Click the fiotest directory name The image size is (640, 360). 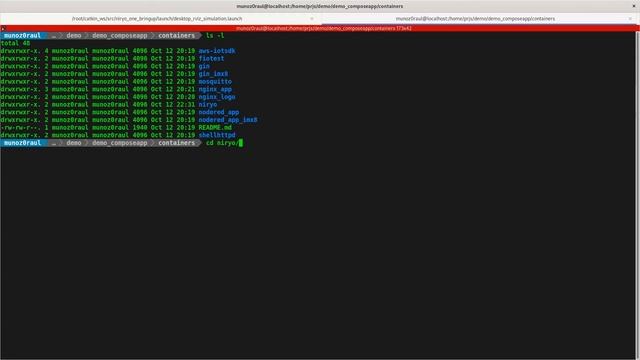(x=211, y=59)
